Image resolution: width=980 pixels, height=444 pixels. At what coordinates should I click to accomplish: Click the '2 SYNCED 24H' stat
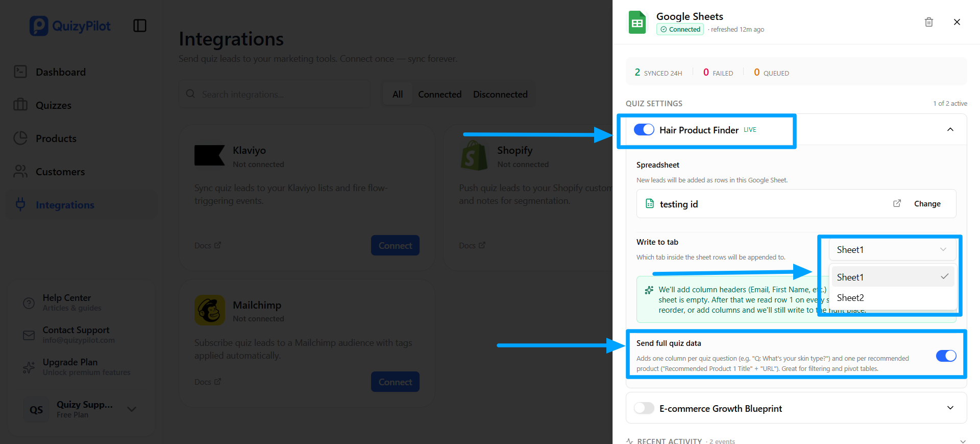pyautogui.click(x=658, y=73)
